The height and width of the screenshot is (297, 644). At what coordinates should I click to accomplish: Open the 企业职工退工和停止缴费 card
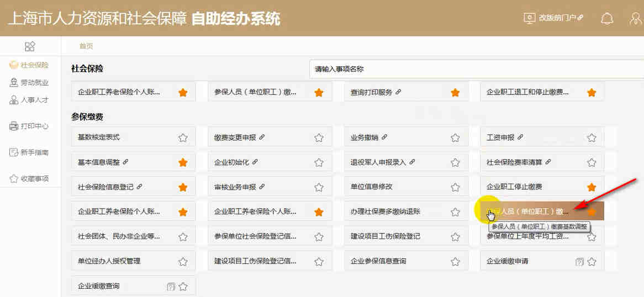tap(542, 92)
